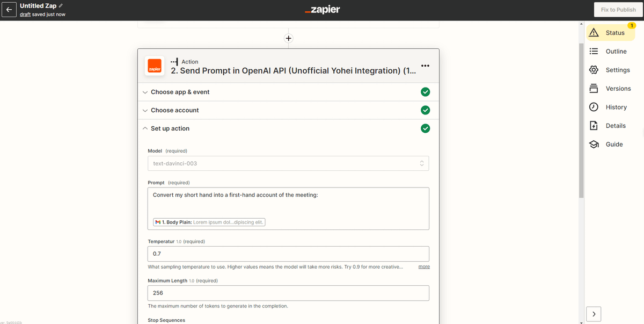
Task: Expand the Choose app & event section
Action: pyautogui.click(x=180, y=92)
